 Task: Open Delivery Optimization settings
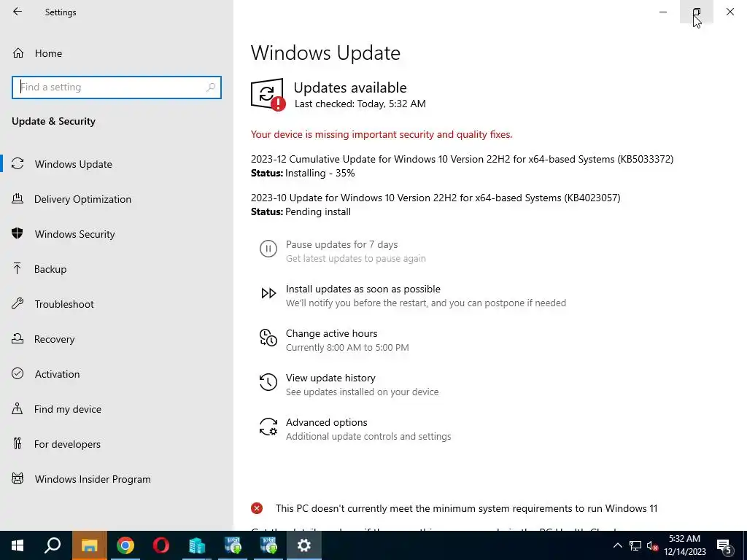tap(82, 199)
